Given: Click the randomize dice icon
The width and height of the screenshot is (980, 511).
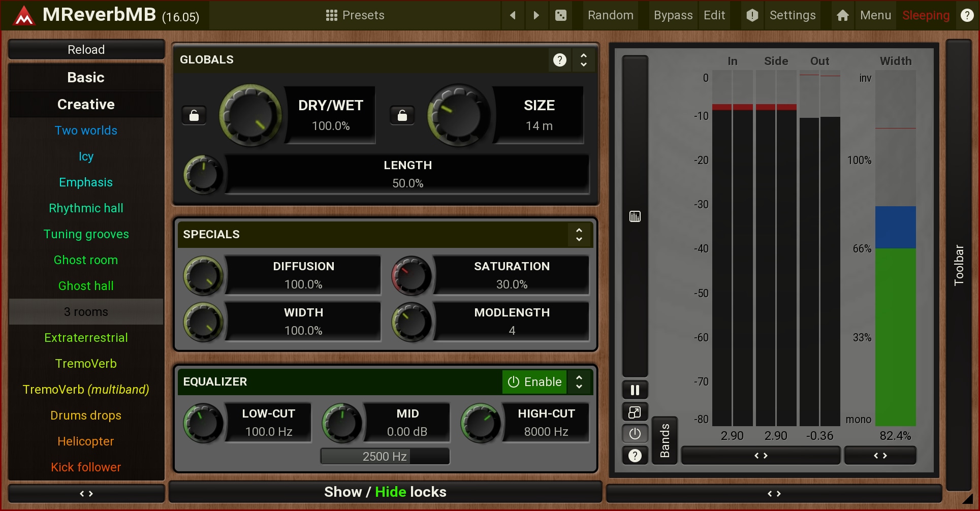Looking at the screenshot, I should click(561, 15).
